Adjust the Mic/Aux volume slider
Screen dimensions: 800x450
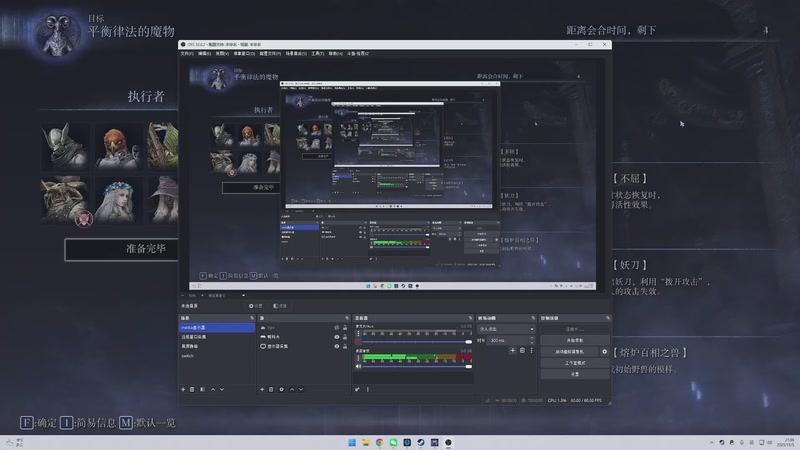tap(417, 342)
